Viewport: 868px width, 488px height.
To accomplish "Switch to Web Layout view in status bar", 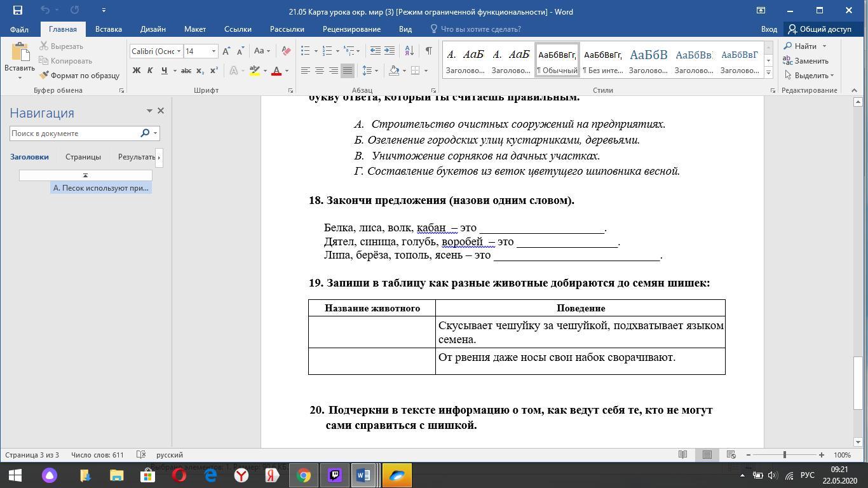I will tap(731, 455).
